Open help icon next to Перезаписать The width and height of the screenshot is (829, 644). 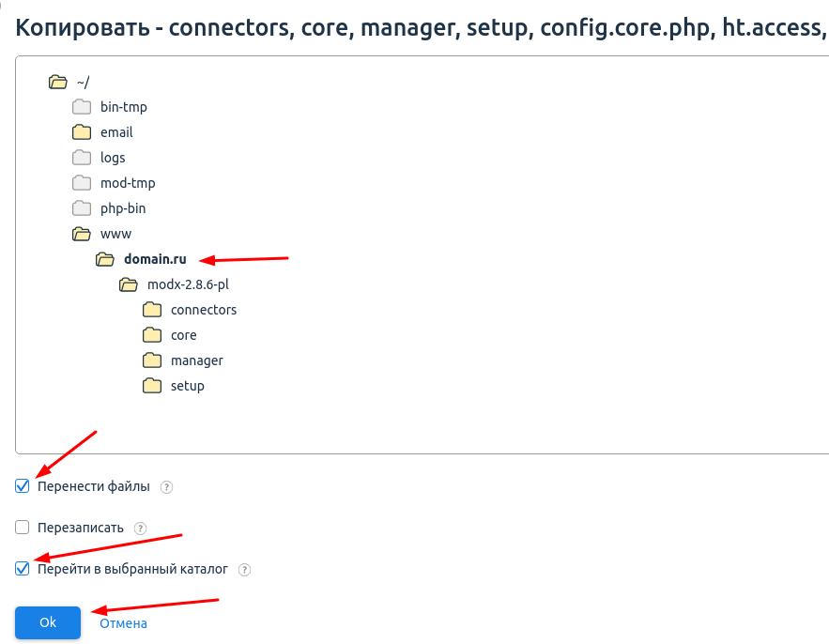pyautogui.click(x=140, y=529)
